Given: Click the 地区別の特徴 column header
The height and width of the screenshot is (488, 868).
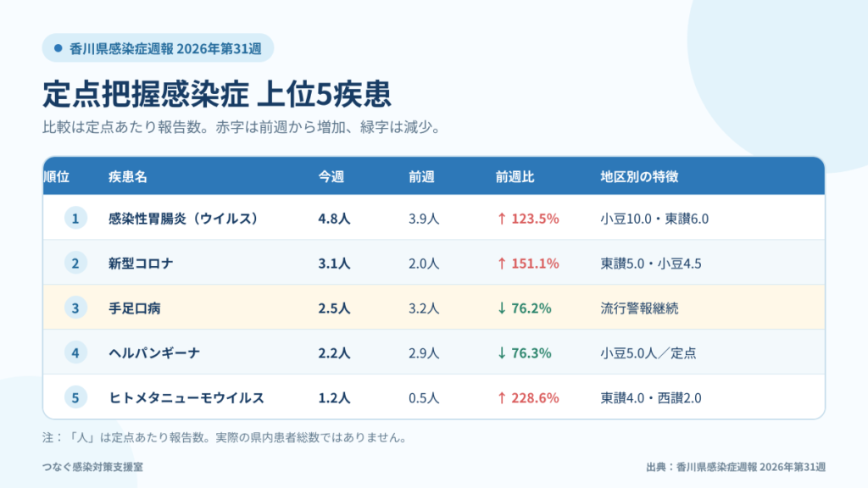Looking at the screenshot, I should 639,176.
